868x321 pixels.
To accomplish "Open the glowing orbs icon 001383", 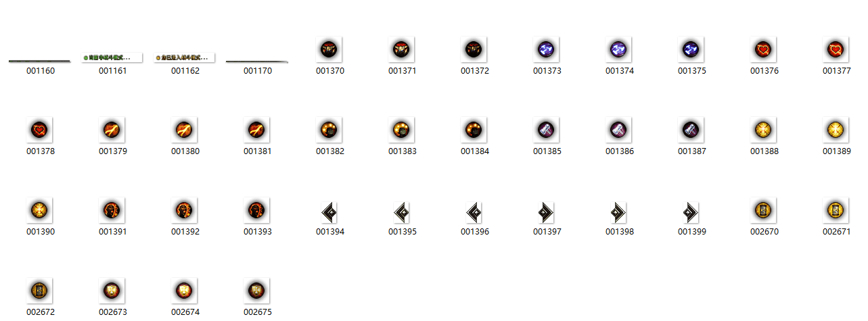I will point(403,130).
